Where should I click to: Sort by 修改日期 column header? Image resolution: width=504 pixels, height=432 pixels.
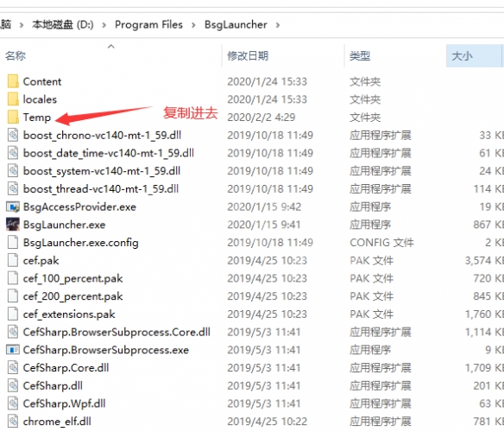pos(248,56)
